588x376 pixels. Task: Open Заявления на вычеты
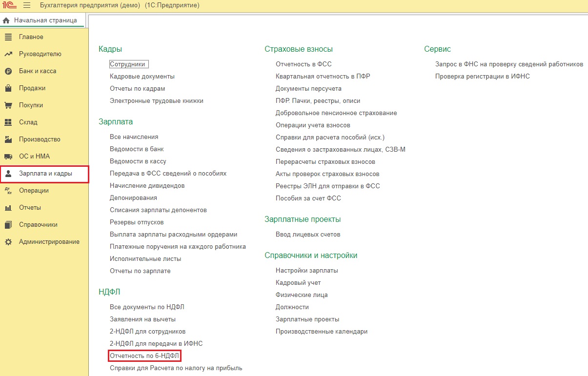[x=142, y=319]
